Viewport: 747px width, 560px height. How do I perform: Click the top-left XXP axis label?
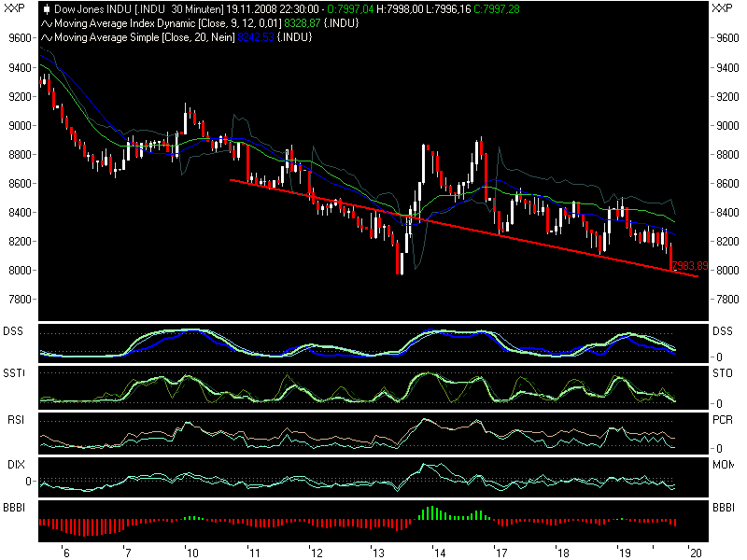[x=14, y=8]
